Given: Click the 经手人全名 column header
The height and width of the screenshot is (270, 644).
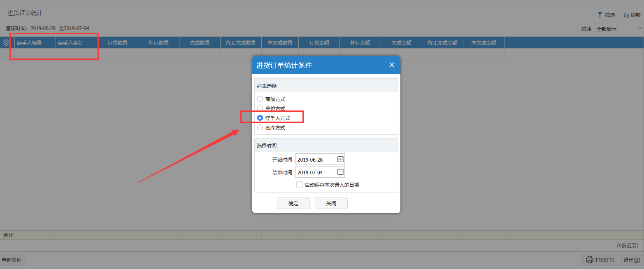Looking at the screenshot, I should [76, 42].
